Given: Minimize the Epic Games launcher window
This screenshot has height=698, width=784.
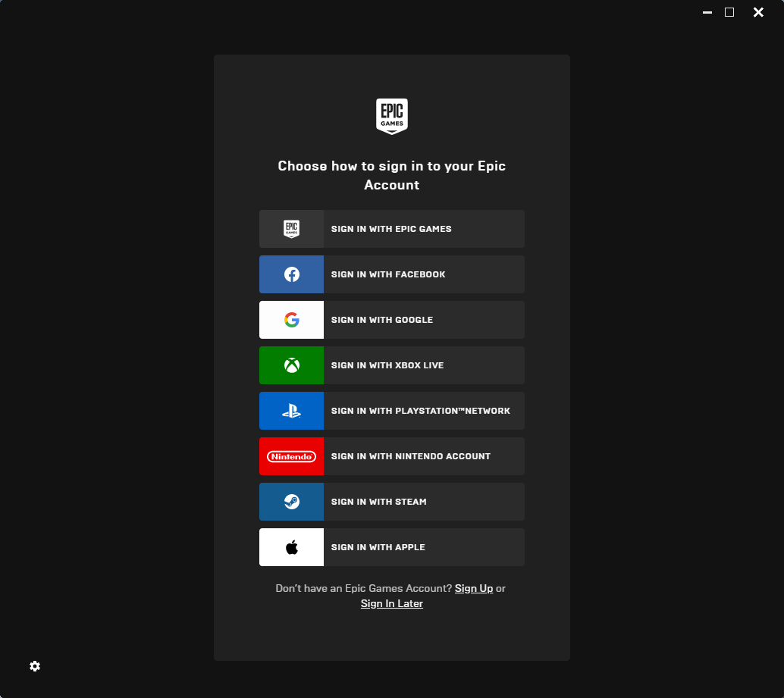Looking at the screenshot, I should tap(707, 12).
